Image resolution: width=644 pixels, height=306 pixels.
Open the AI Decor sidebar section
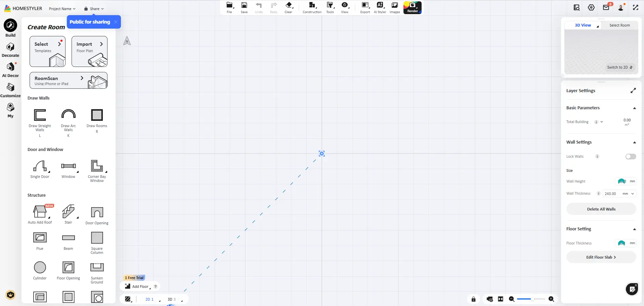pyautogui.click(x=10, y=70)
